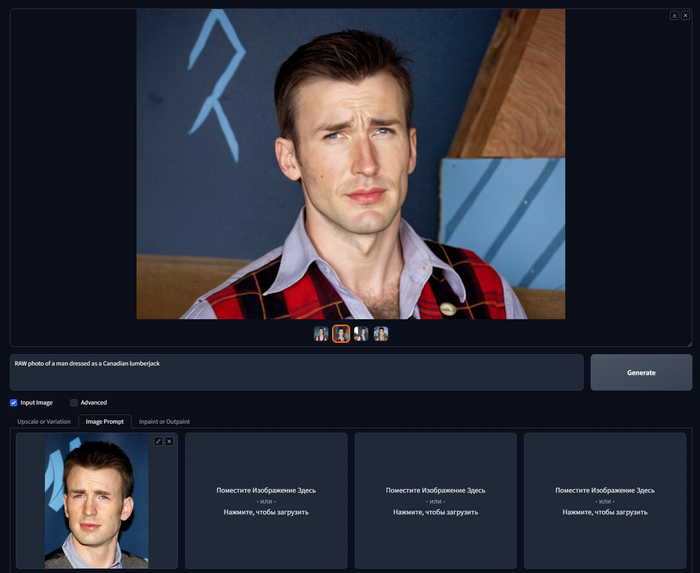Remove the uploaded input image with its X icon
Viewport: 700px width, 573px height.
click(x=169, y=441)
